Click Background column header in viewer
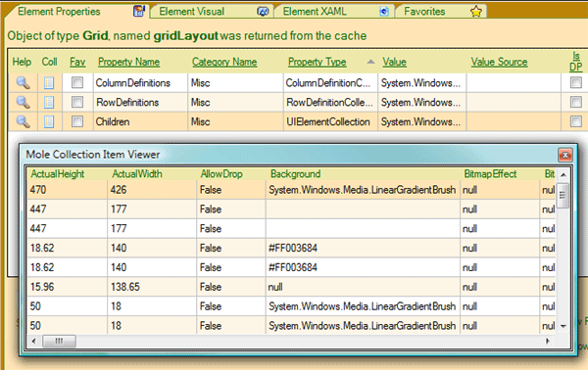 [296, 174]
